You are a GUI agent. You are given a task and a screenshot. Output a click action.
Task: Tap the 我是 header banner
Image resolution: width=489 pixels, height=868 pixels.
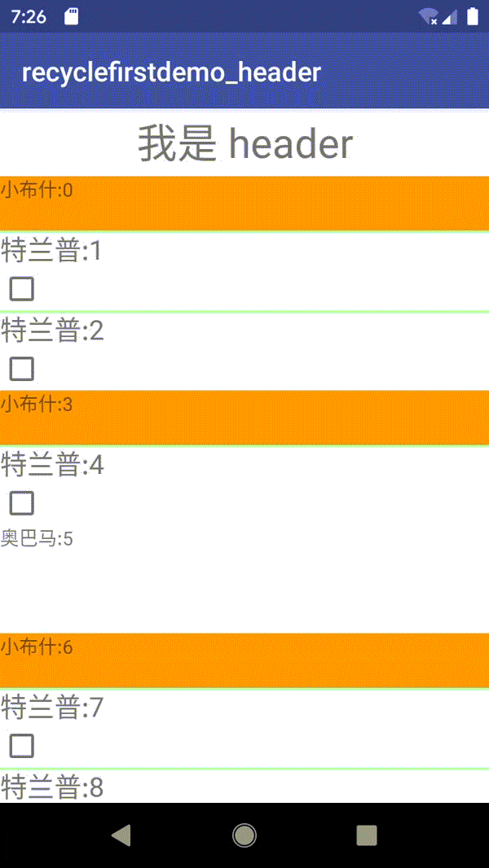(x=244, y=143)
